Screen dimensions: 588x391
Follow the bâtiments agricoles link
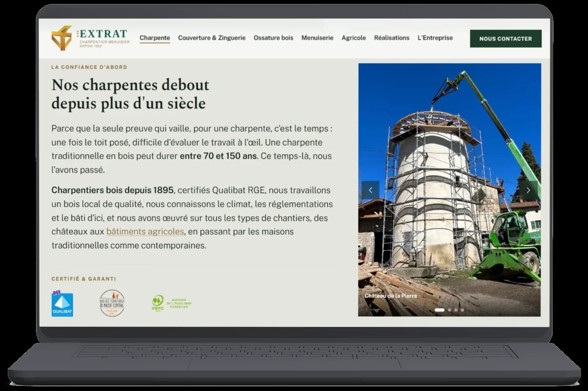tap(145, 232)
